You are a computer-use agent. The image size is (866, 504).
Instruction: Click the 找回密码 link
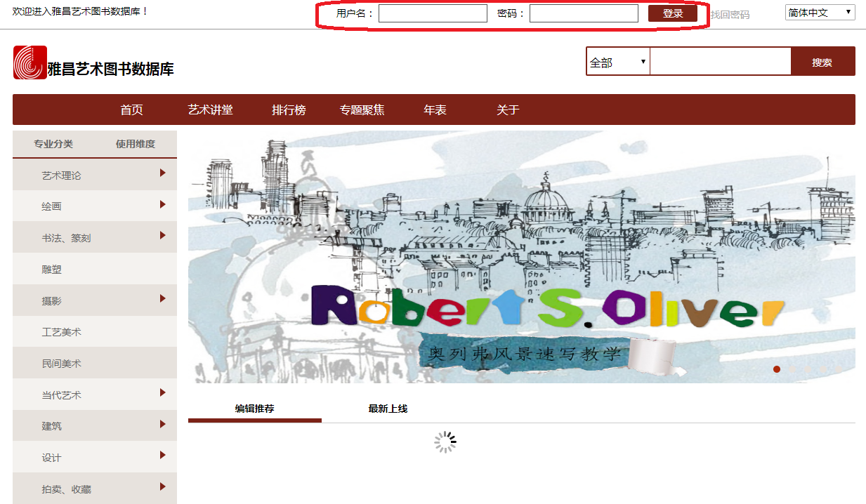click(730, 15)
